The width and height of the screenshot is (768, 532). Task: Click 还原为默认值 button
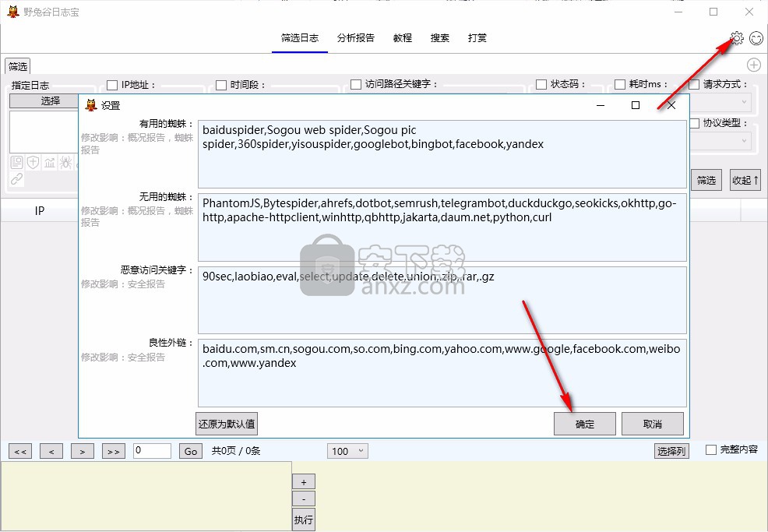(227, 424)
